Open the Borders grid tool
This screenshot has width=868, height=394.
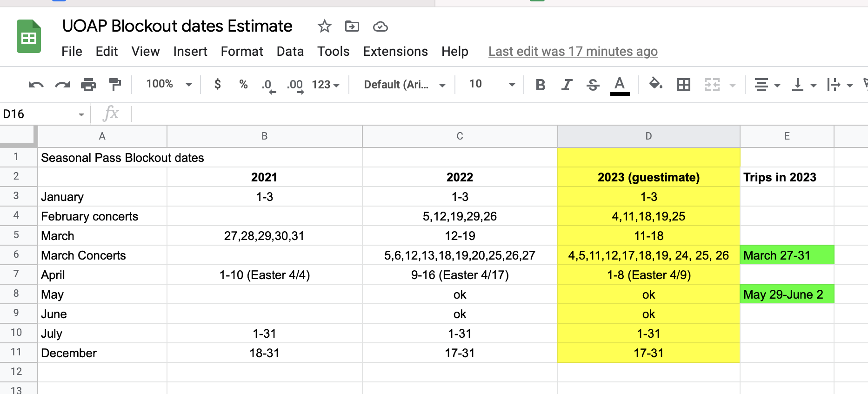pyautogui.click(x=683, y=85)
